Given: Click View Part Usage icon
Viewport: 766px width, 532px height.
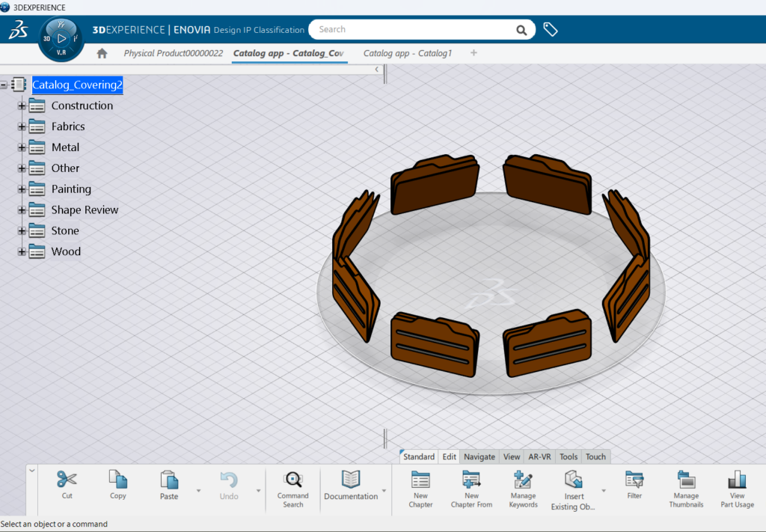Looking at the screenshot, I should tap(737, 480).
